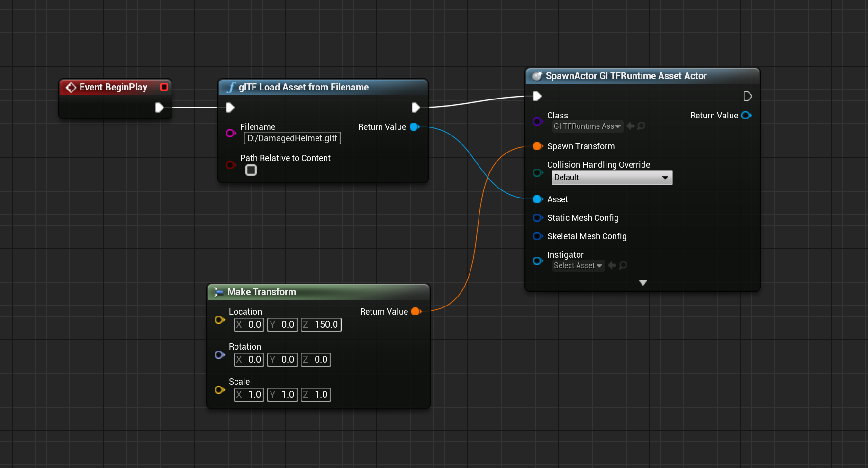This screenshot has width=868, height=468.
Task: Click the Spawn Transform orange input pin
Action: [538, 146]
